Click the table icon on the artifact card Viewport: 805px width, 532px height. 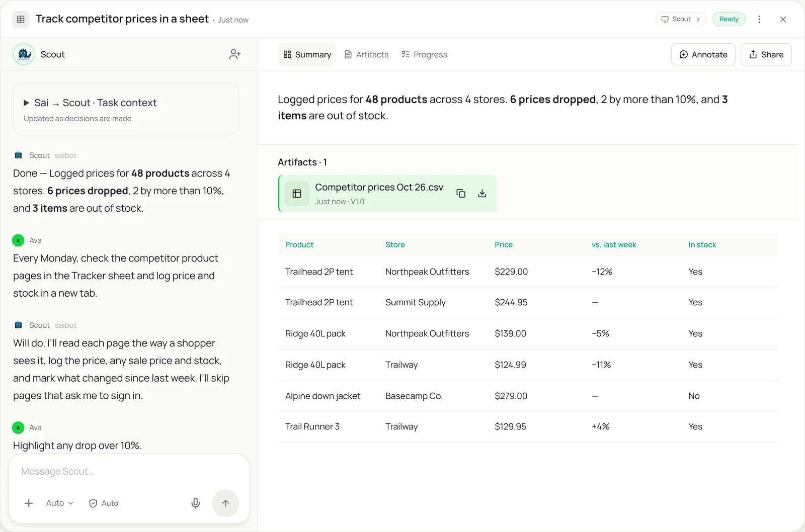[297, 194]
